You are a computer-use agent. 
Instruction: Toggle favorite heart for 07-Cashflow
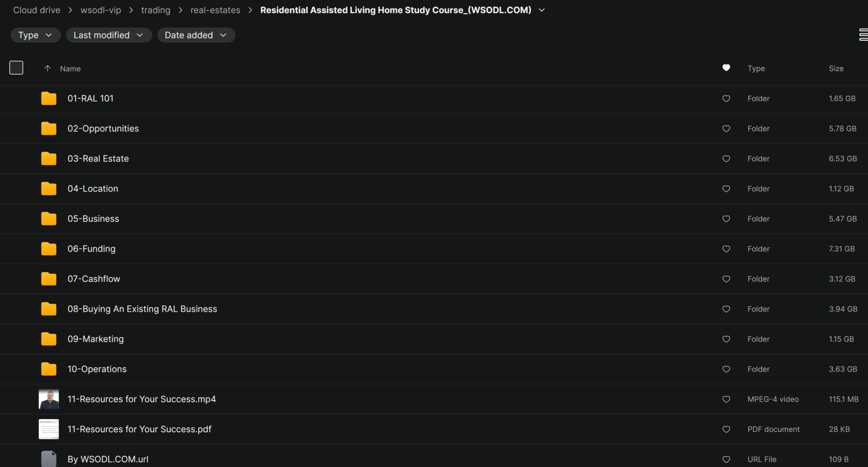[726, 279]
